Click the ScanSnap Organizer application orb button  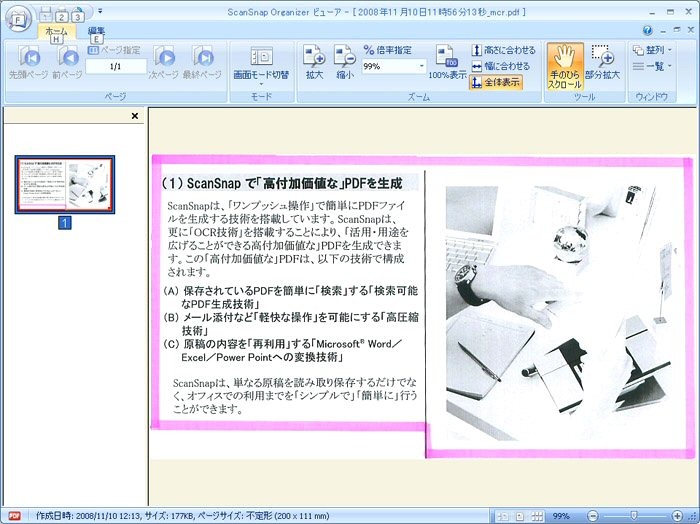tap(18, 19)
